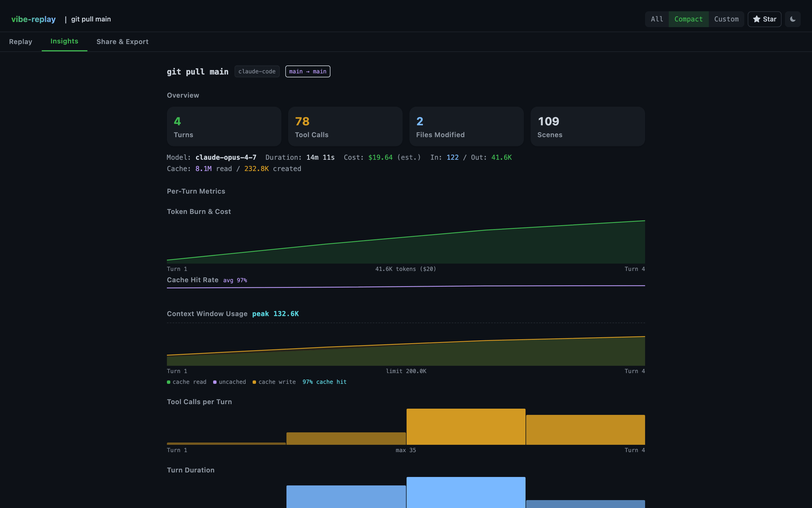Screen dimensions: 812x508
Task: Switch view mode to Custom
Action: (727, 19)
